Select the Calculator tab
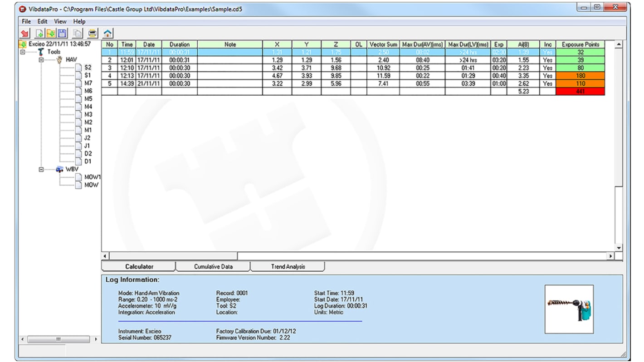This screenshot has width=644, height=362. [x=138, y=266]
